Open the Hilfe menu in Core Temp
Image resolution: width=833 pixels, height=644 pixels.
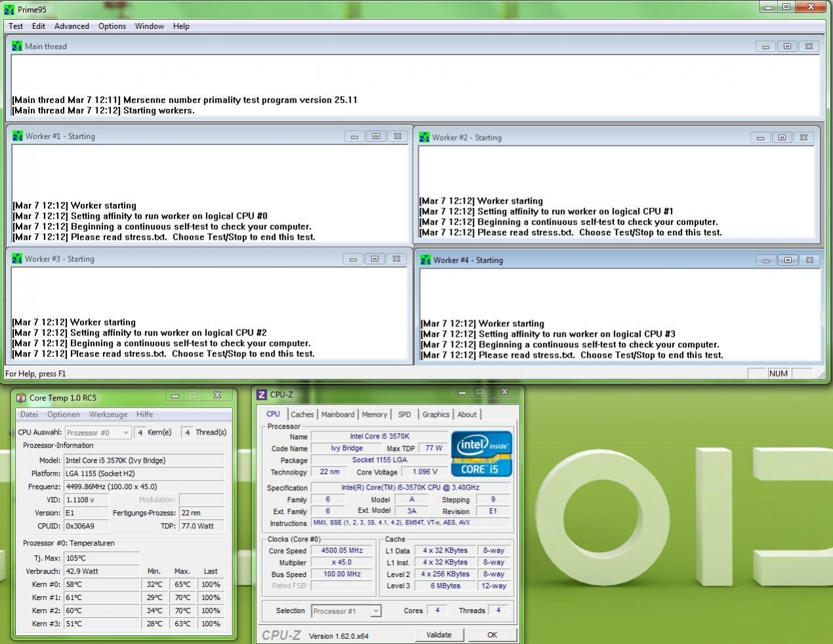coord(144,415)
